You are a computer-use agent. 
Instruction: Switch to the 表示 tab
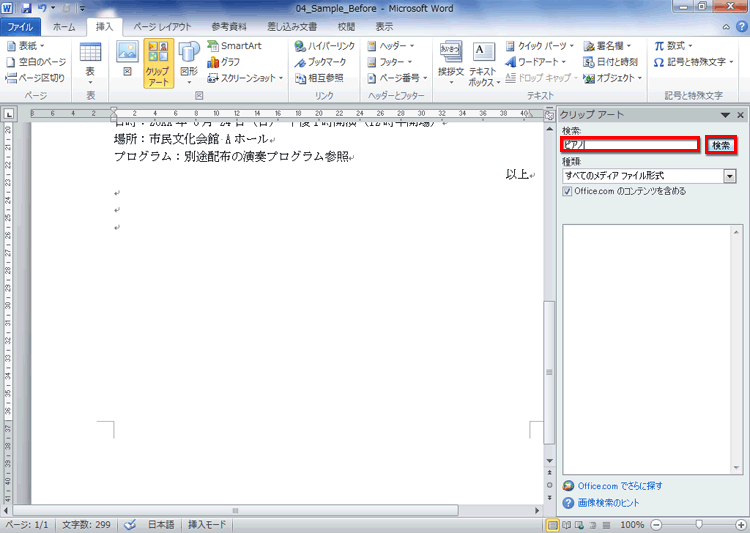384,27
